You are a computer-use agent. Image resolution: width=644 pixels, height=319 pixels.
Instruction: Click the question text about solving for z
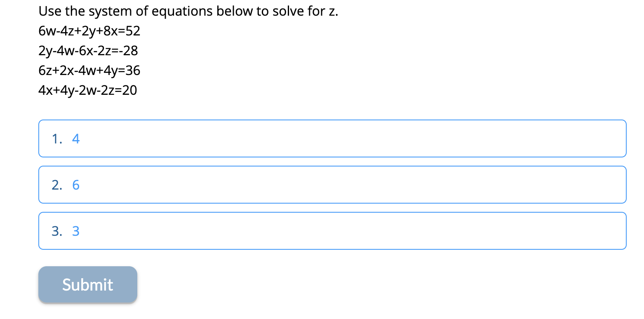(188, 11)
